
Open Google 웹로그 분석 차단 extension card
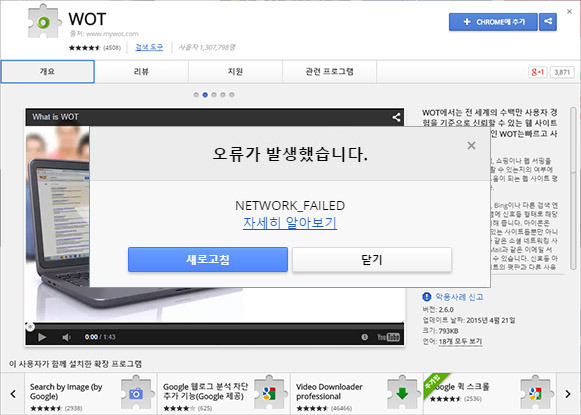224,394
